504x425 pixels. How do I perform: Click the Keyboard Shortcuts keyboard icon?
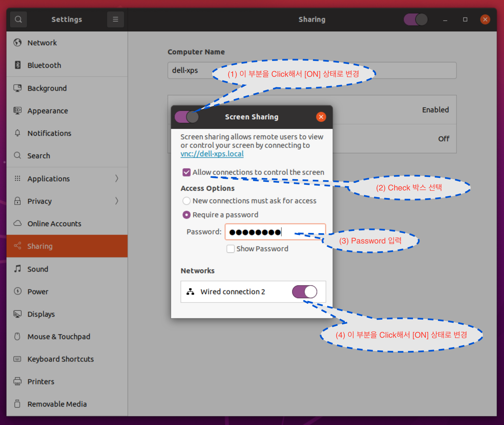coord(17,359)
